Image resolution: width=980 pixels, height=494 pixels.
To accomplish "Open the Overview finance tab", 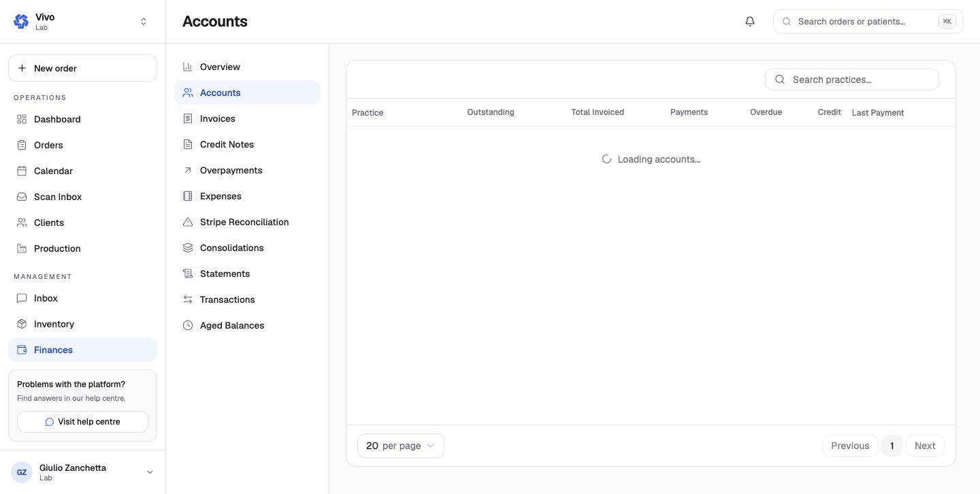I will coord(247,67).
